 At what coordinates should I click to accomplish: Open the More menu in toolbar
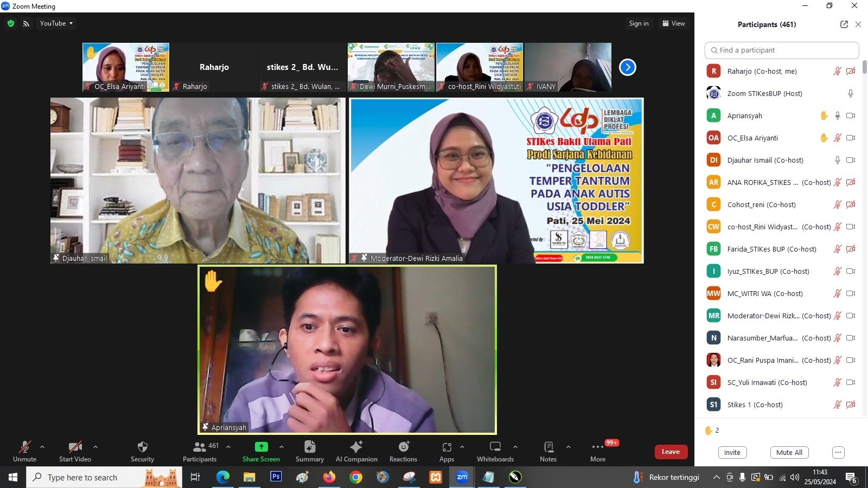(x=597, y=447)
